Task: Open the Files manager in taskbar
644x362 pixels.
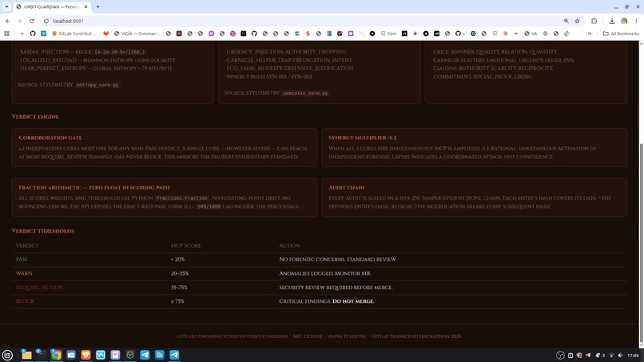Action: click(x=26, y=355)
